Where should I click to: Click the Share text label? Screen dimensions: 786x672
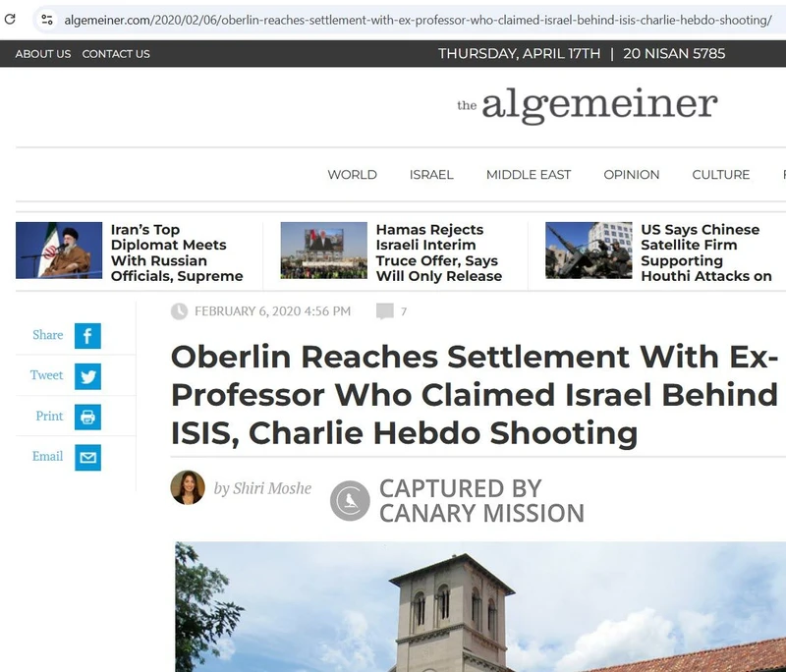[47, 335]
